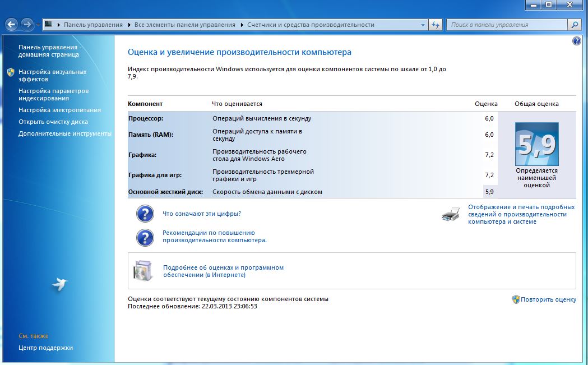Open the address bar history dropdown arrow

tap(423, 25)
